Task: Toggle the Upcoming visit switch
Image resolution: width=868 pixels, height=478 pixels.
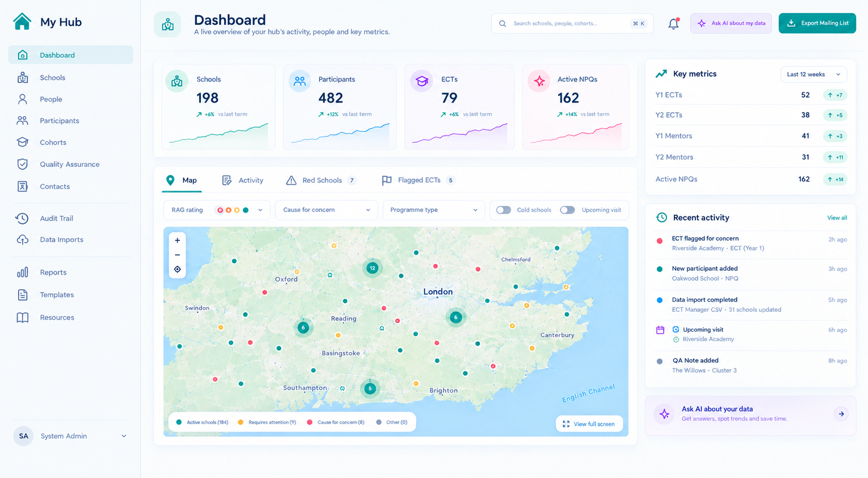Action: [567, 210]
